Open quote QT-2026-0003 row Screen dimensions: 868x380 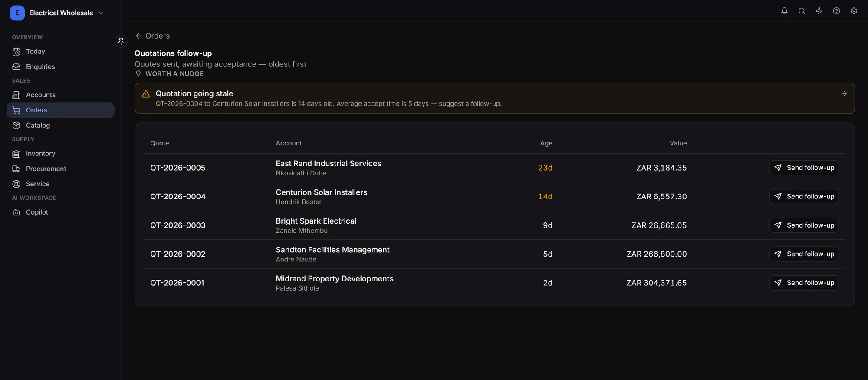click(x=494, y=225)
